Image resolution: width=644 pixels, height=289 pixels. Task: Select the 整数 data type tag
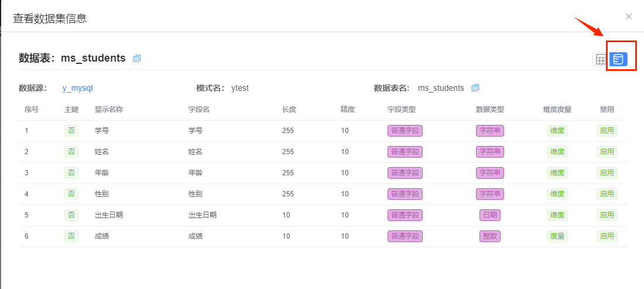[490, 236]
